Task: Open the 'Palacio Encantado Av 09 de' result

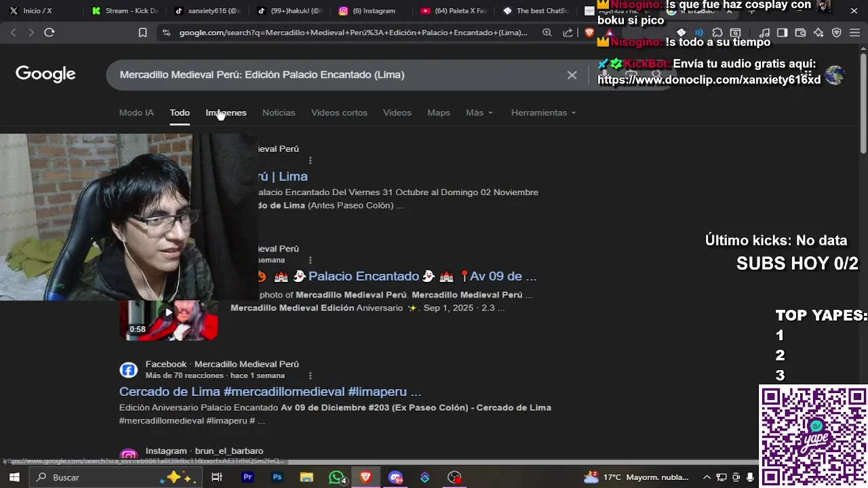Action: click(x=398, y=276)
